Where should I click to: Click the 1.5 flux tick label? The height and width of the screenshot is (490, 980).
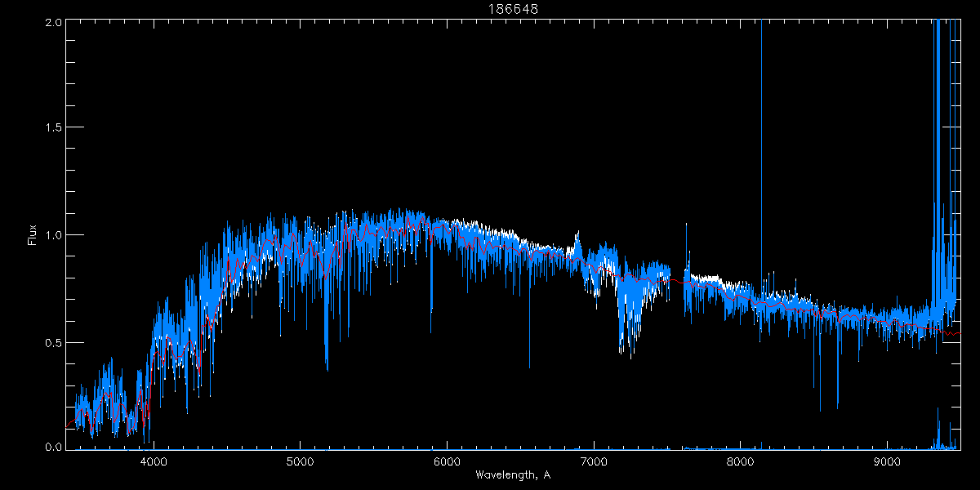tap(52, 128)
